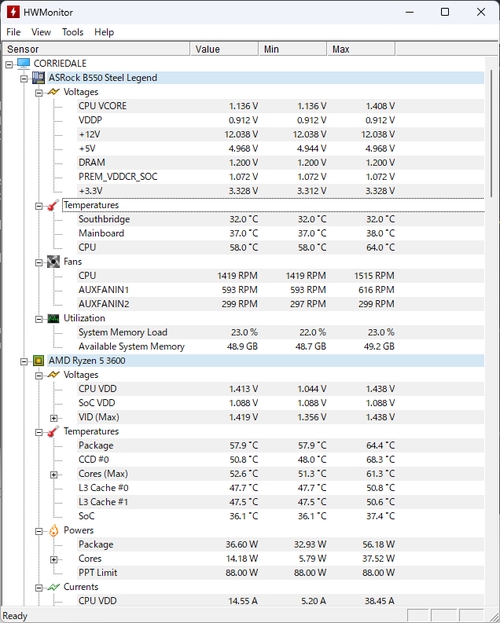Collapse the CORRIEDALE root node
500x623 pixels.
tap(9, 64)
